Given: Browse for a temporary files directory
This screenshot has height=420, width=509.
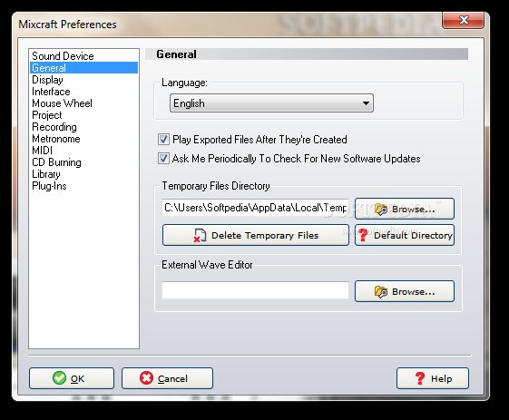Looking at the screenshot, I should (404, 209).
